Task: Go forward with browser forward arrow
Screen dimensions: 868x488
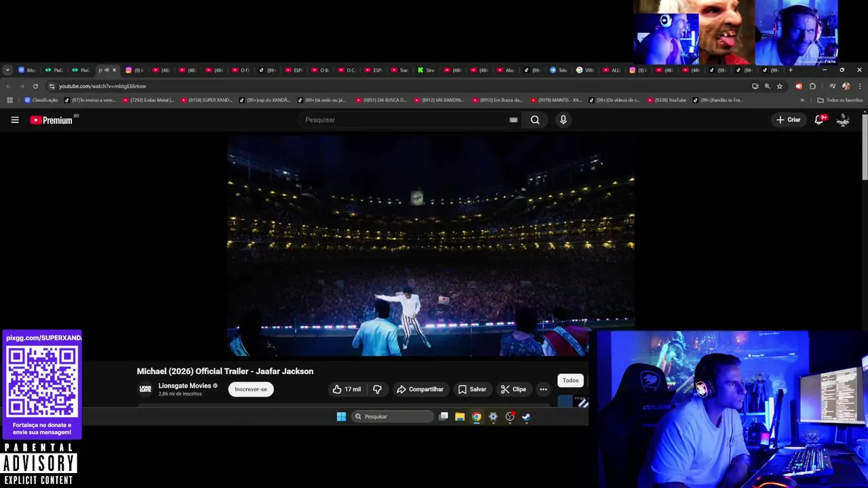Action: pyautogui.click(x=22, y=86)
